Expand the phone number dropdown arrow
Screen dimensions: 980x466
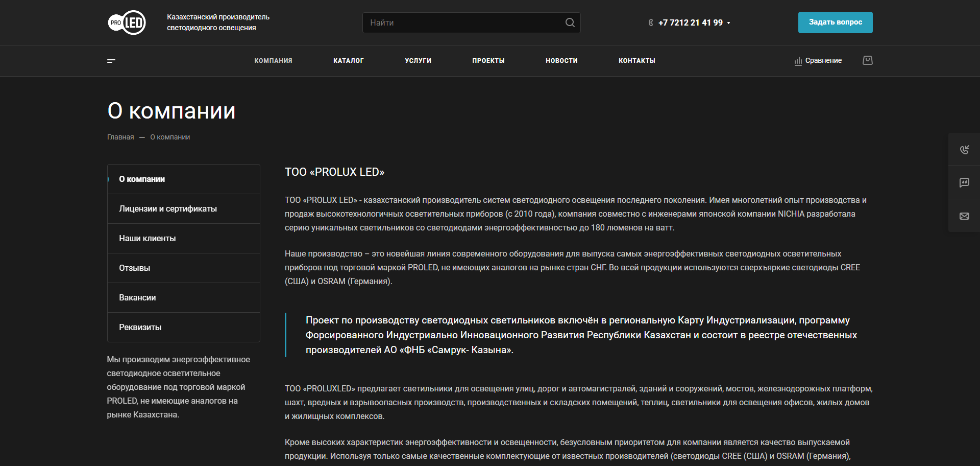click(x=728, y=23)
